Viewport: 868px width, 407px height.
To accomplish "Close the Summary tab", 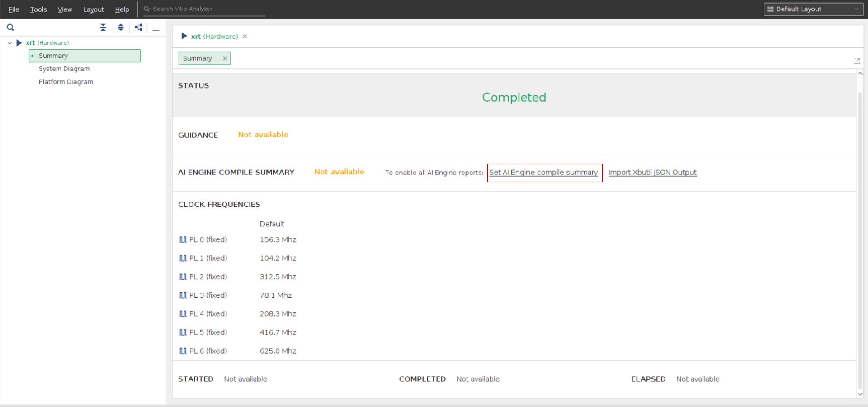I will pyautogui.click(x=225, y=58).
